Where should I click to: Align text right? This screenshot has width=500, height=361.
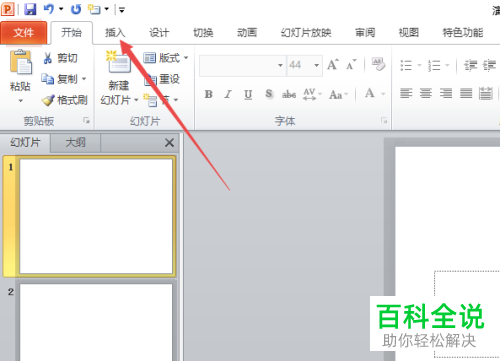[x=446, y=93]
